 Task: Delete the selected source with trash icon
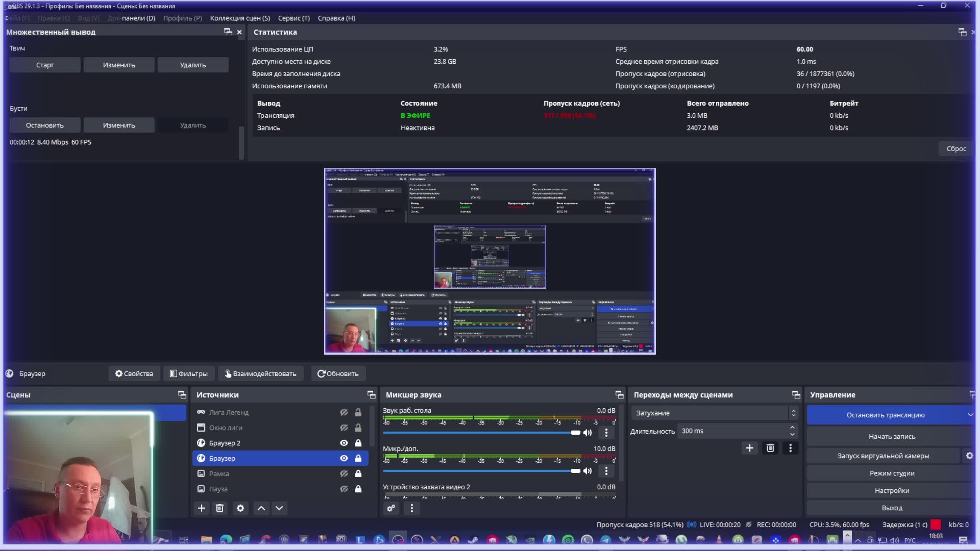(x=220, y=508)
